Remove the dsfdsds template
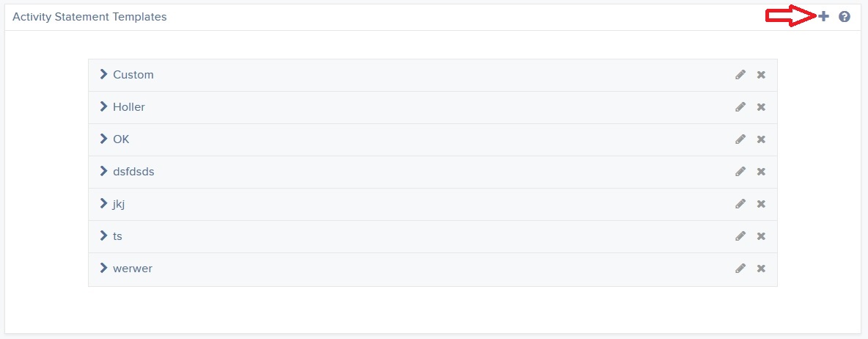This screenshot has height=339, width=868. (x=761, y=172)
